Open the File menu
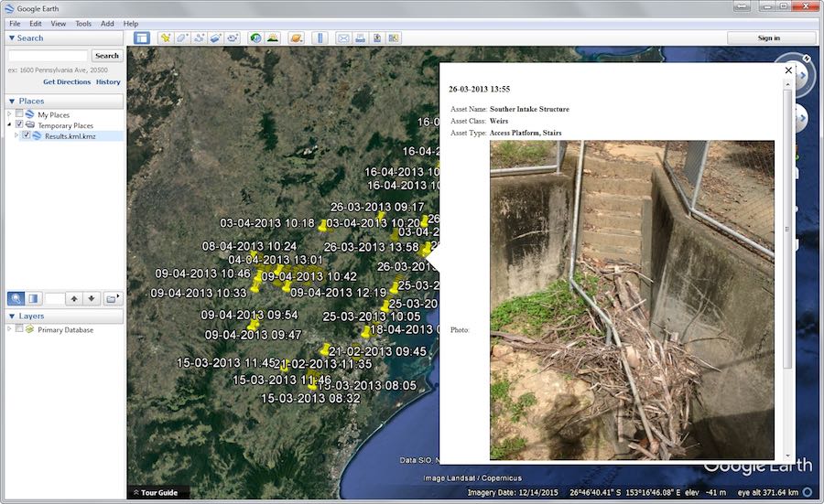 pyautogui.click(x=15, y=24)
